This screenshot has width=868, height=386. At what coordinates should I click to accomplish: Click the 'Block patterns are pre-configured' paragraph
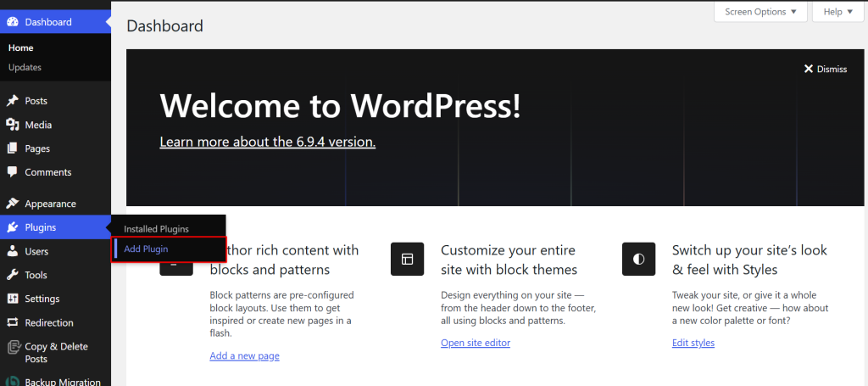coord(282,314)
